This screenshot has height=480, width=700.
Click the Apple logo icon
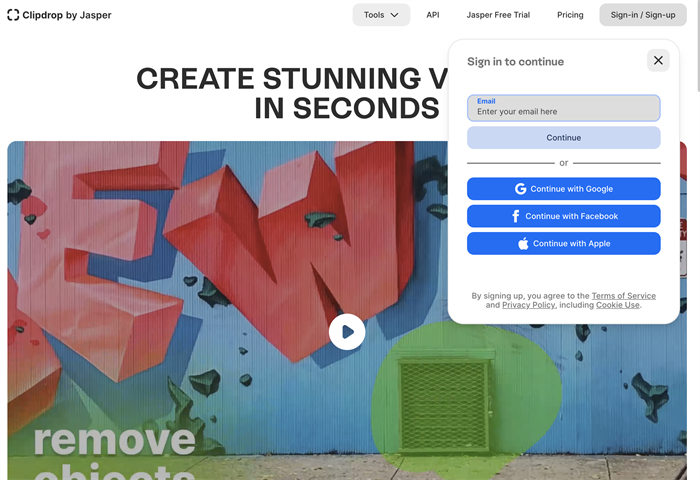pos(523,244)
